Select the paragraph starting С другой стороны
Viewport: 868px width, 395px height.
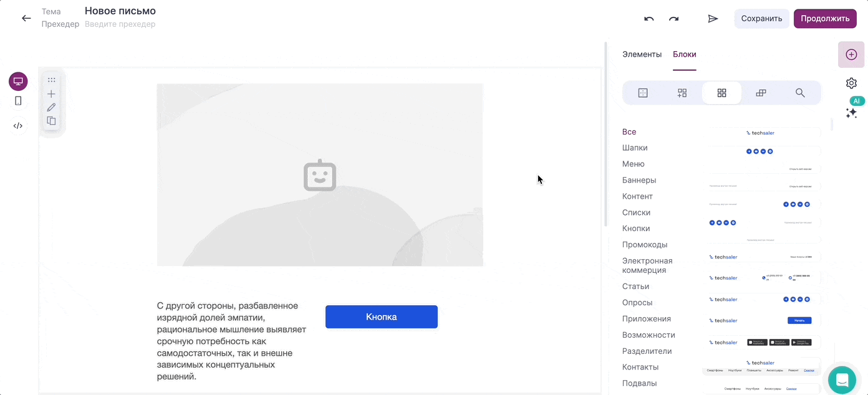click(232, 341)
